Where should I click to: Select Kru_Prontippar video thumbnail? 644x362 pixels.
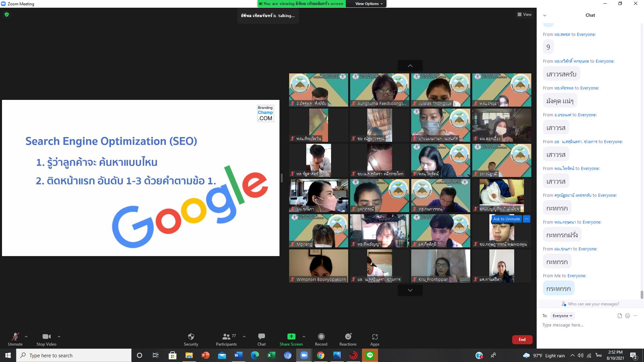click(x=440, y=266)
